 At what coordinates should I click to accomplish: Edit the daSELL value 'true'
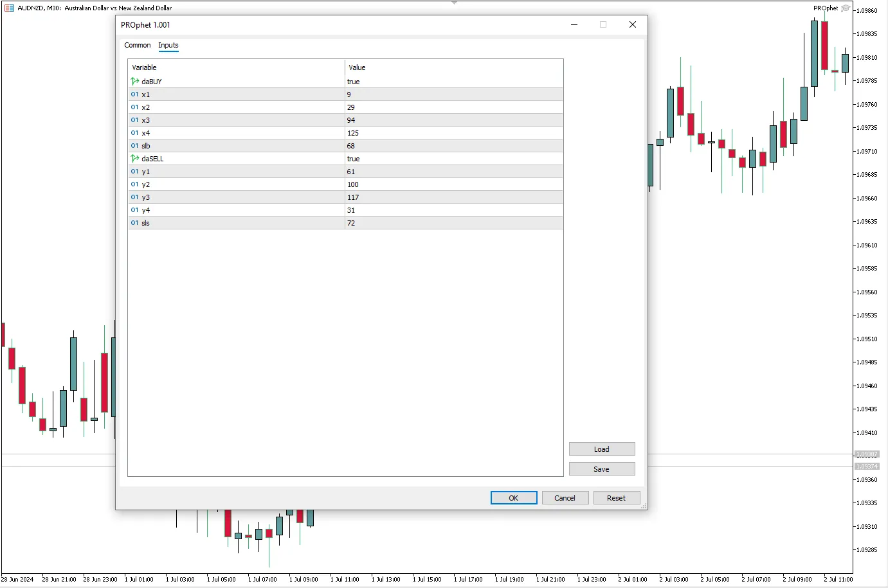click(x=454, y=159)
